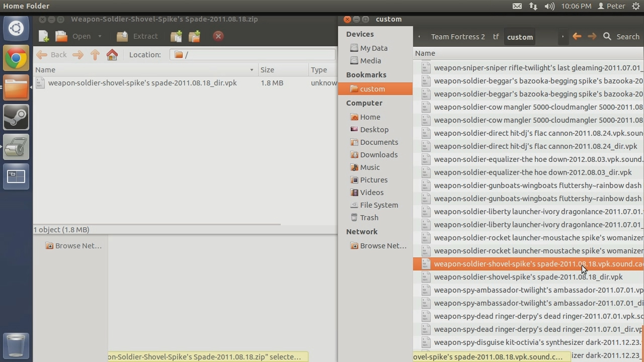Select spy-disguise kit-octivia's synthesizer file

[x=528, y=342]
